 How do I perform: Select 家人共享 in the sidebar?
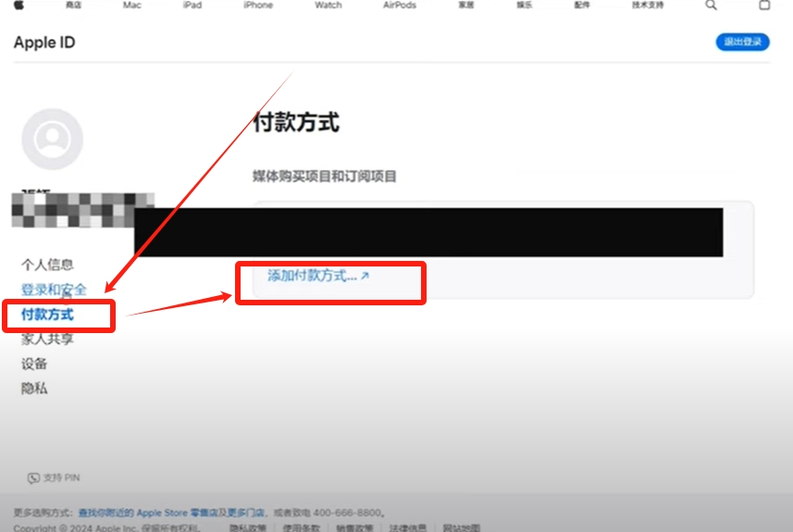(x=47, y=339)
